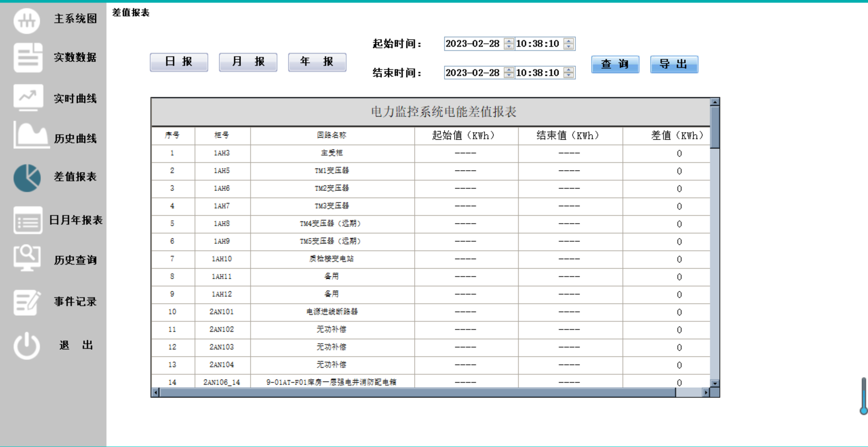Select row 7 circuit 质检楼变电站

click(332, 259)
